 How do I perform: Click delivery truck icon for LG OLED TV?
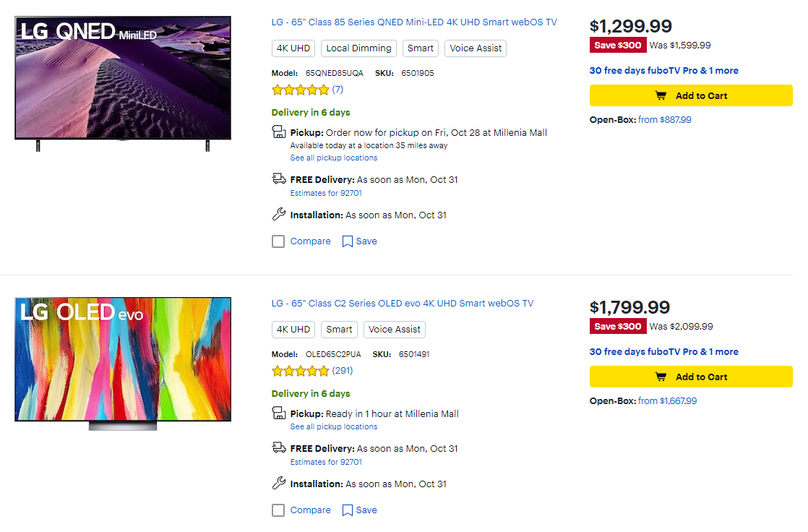click(x=279, y=448)
